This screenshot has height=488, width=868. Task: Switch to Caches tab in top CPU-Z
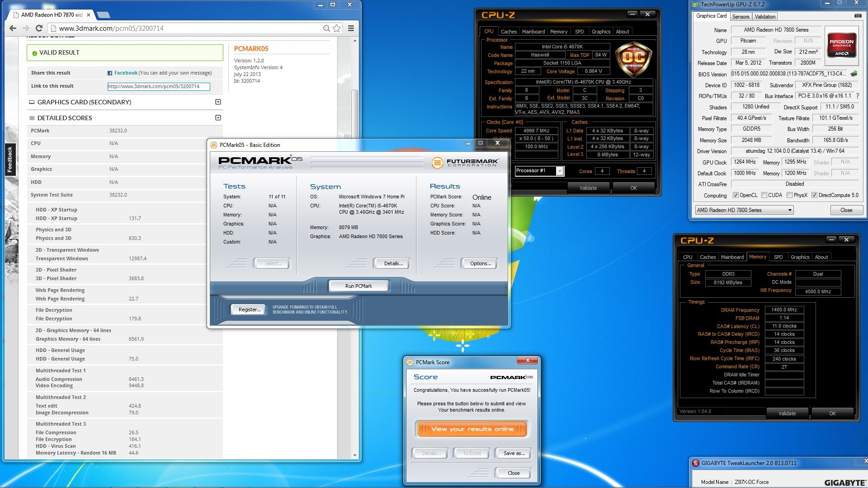click(509, 32)
